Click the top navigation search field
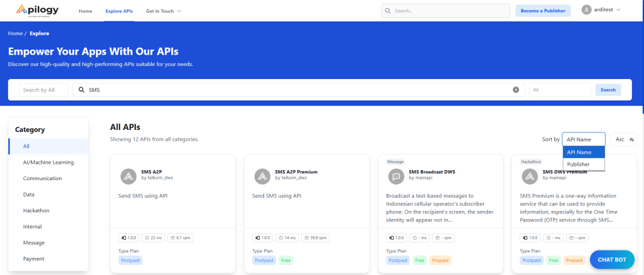The image size is (644, 275). [445, 11]
